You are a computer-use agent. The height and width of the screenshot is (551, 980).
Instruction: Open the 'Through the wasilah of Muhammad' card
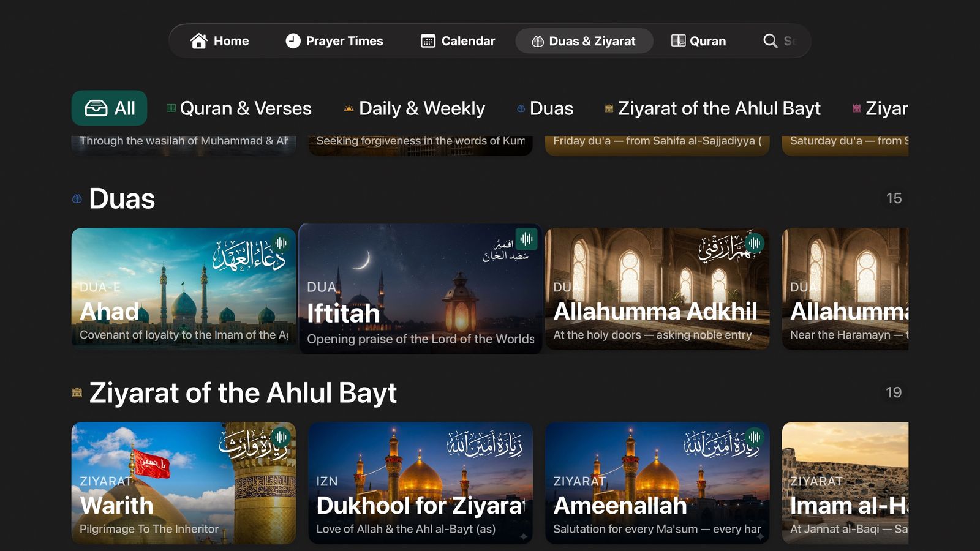184,144
